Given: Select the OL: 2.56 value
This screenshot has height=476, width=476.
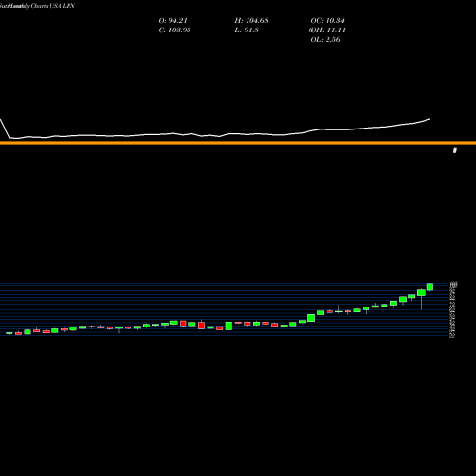Looking at the screenshot, I should pyautogui.click(x=326, y=39).
